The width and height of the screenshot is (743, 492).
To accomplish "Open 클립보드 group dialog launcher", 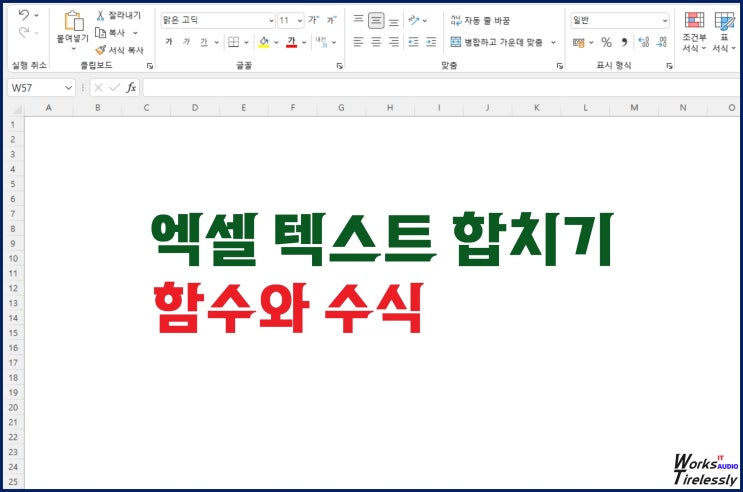I will pos(150,66).
